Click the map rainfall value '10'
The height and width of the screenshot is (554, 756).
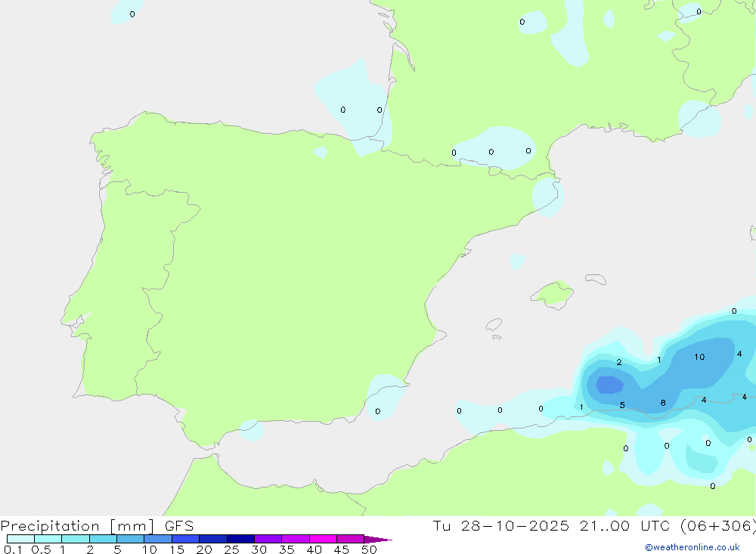click(x=699, y=357)
